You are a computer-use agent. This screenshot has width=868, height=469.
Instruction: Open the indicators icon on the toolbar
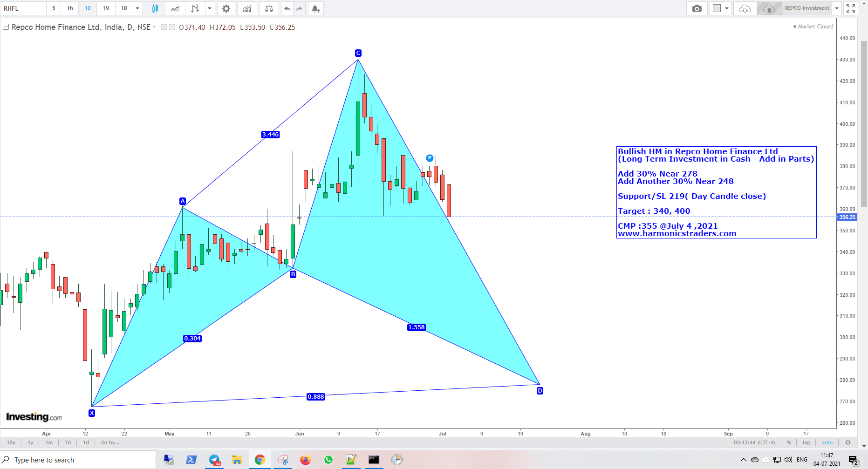tap(247, 8)
